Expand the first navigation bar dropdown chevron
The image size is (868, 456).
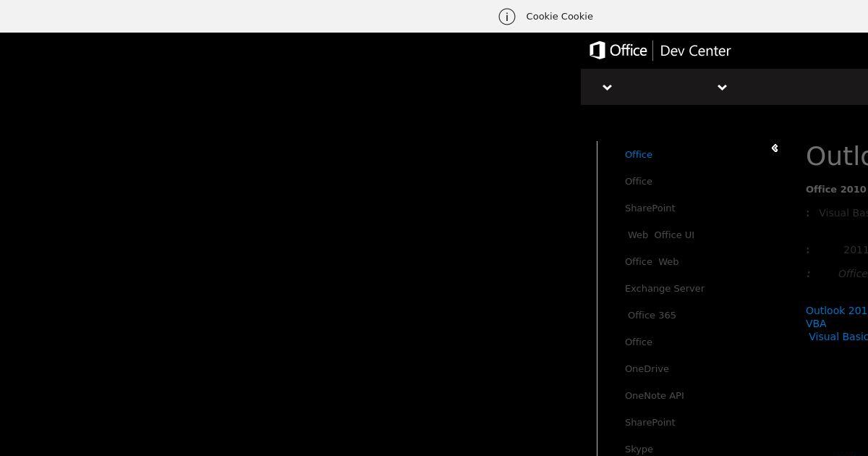(608, 88)
